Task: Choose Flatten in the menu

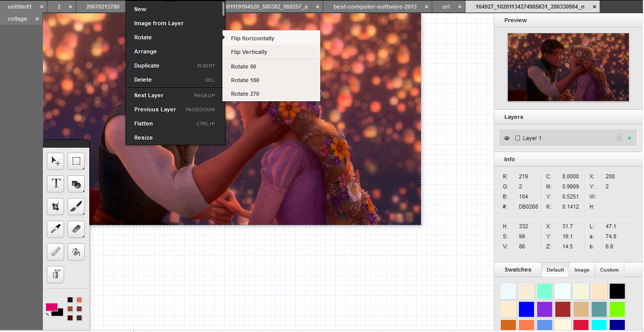Action: tap(175, 123)
